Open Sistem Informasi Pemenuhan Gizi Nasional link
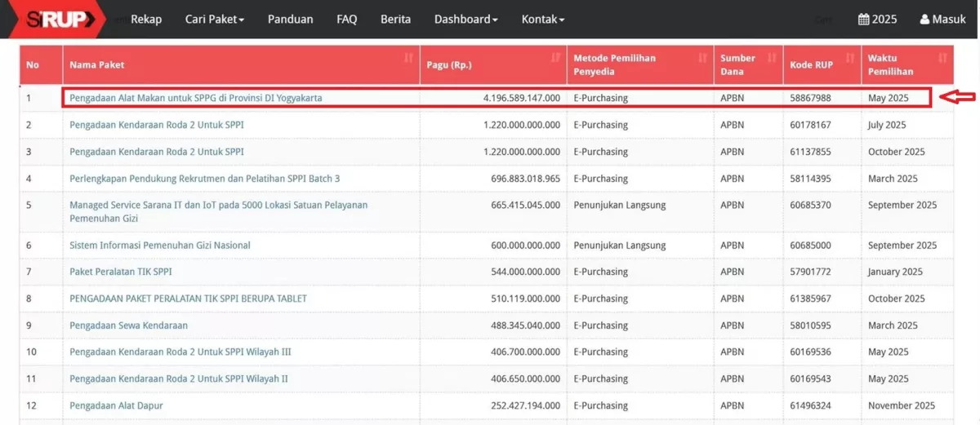The image size is (980, 425). [x=160, y=245]
